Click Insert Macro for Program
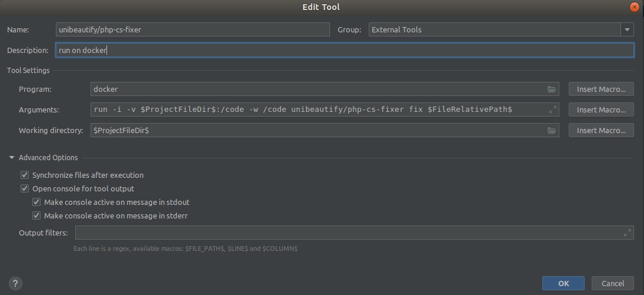The image size is (644, 295). 600,90
